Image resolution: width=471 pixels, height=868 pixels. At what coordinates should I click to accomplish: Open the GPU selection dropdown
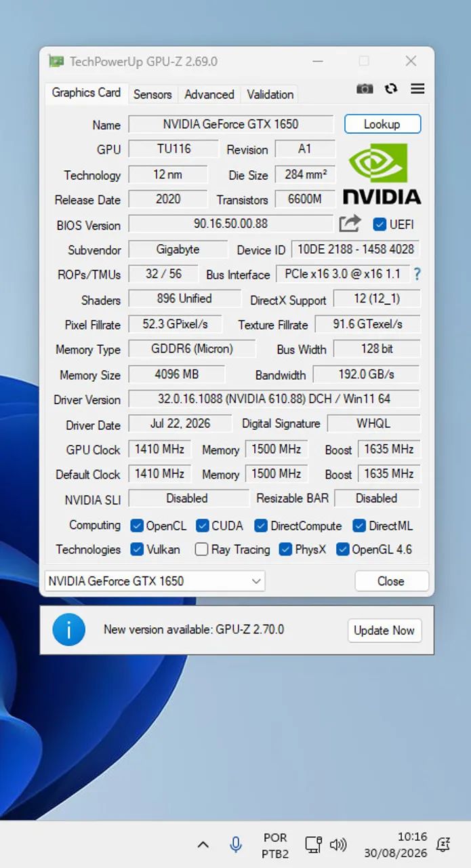[x=155, y=581]
